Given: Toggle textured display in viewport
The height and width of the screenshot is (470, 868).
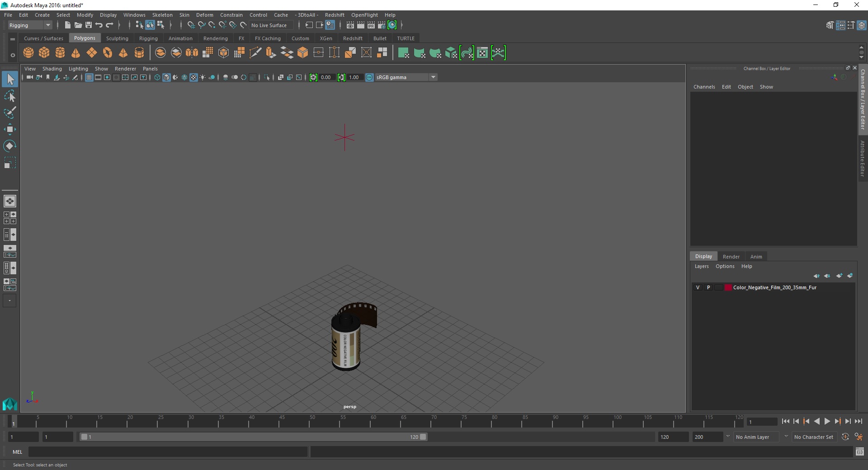Looking at the screenshot, I should tap(193, 77).
